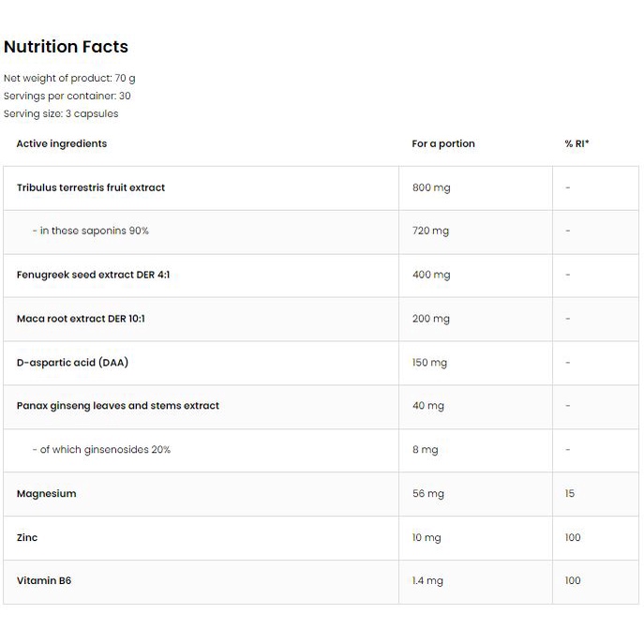
Task: Click the Serving size: 3 capsules line
Action: [61, 113]
